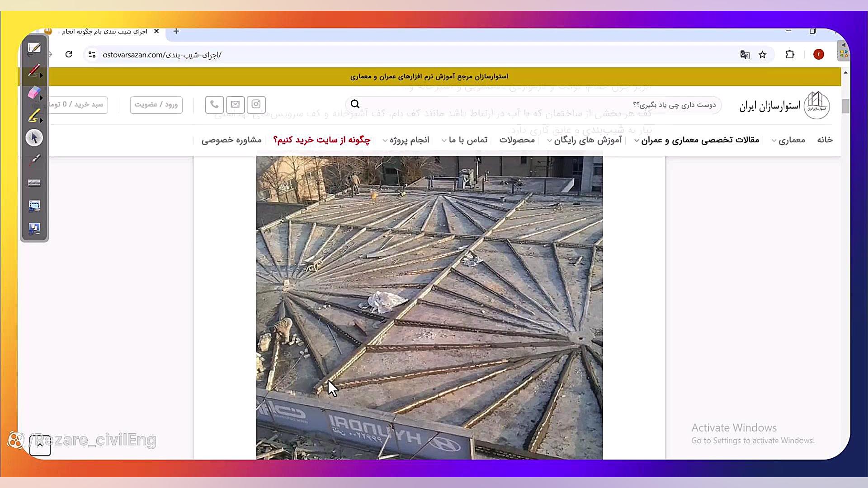Click the screen capture scissors tool
Image resolution: width=868 pixels, height=488 pixels.
point(34,206)
